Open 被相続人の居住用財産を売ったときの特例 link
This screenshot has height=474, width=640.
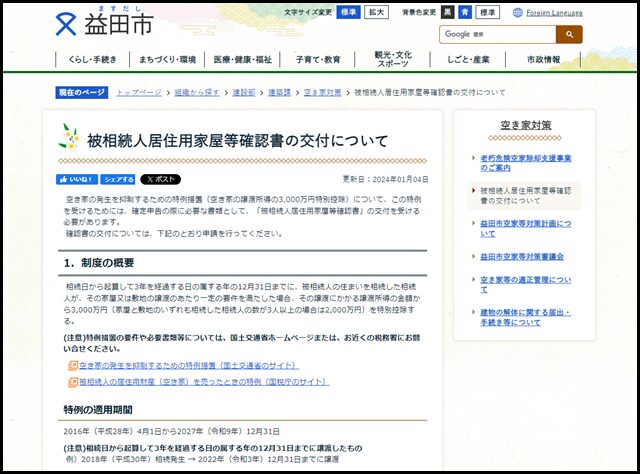pyautogui.click(x=204, y=382)
